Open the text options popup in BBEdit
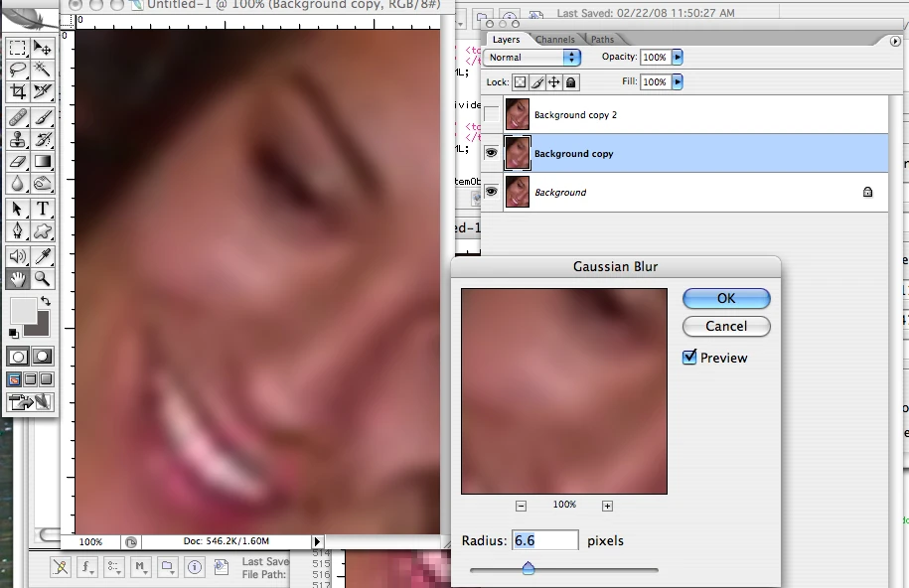Image resolution: width=909 pixels, height=588 pixels. pyautogui.click(x=113, y=566)
